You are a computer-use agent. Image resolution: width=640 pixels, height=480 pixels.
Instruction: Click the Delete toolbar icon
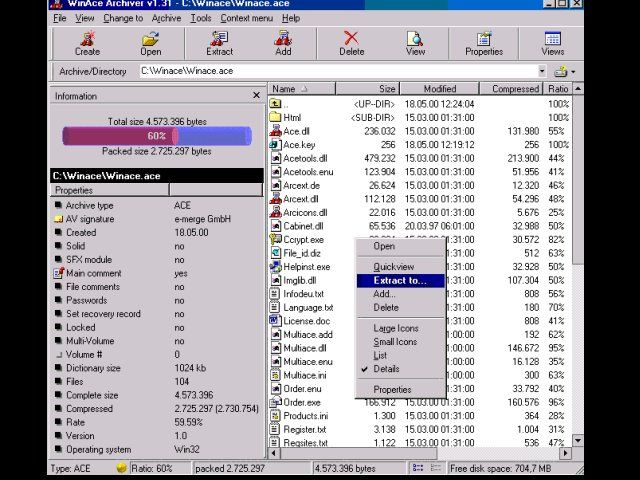[351, 38]
